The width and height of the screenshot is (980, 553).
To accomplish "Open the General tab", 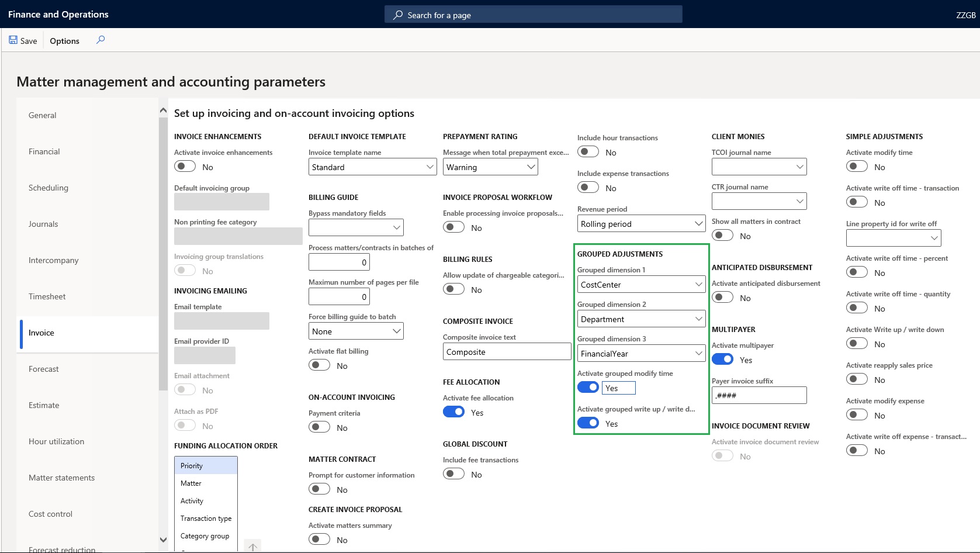I will (x=88, y=115).
